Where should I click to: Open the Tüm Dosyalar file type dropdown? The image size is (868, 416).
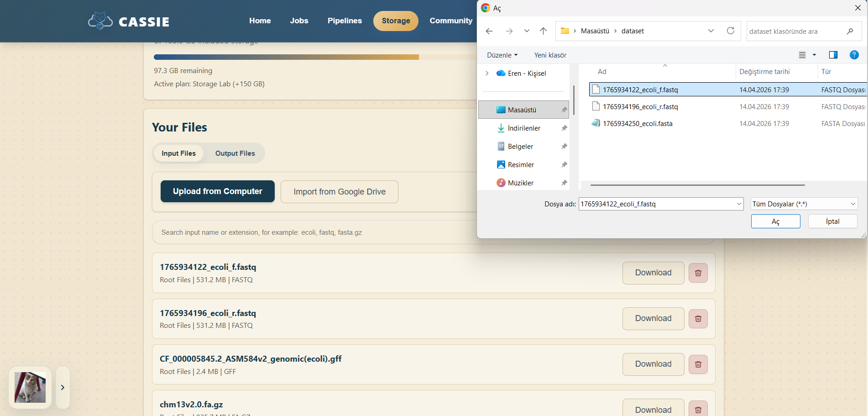[852, 204]
